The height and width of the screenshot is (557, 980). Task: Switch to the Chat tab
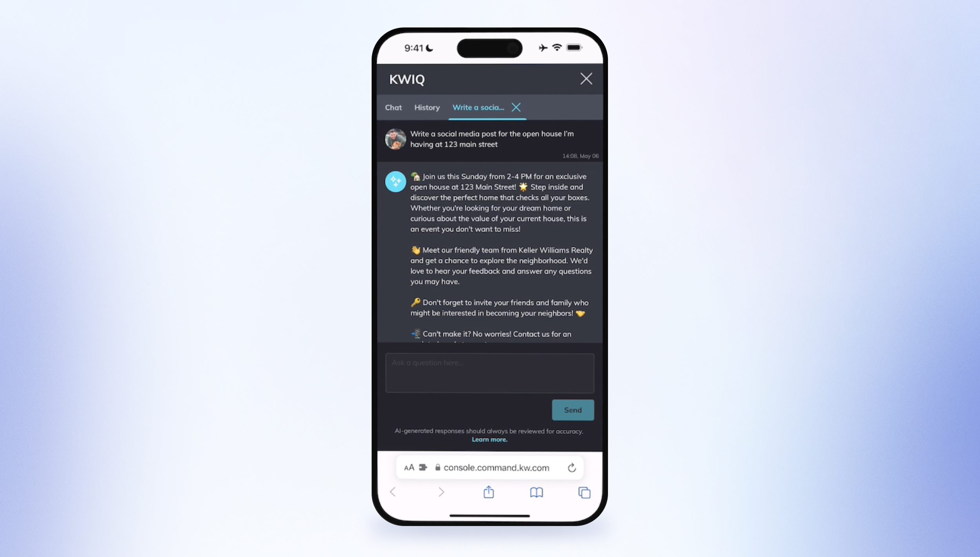click(394, 107)
